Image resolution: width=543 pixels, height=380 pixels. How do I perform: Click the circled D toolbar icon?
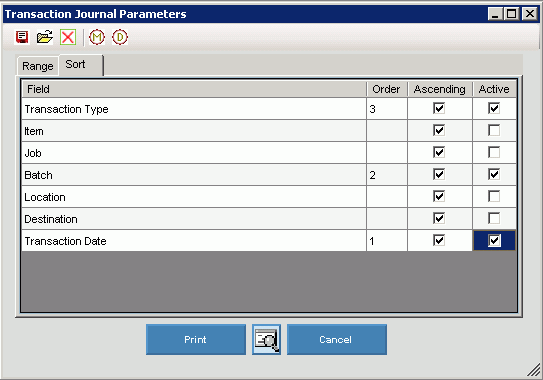120,37
